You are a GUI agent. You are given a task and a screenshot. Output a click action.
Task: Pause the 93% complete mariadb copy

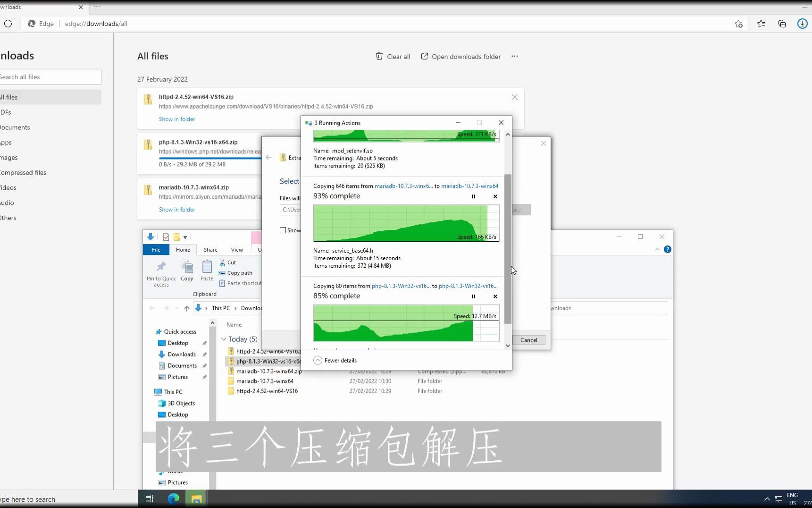pyautogui.click(x=473, y=197)
